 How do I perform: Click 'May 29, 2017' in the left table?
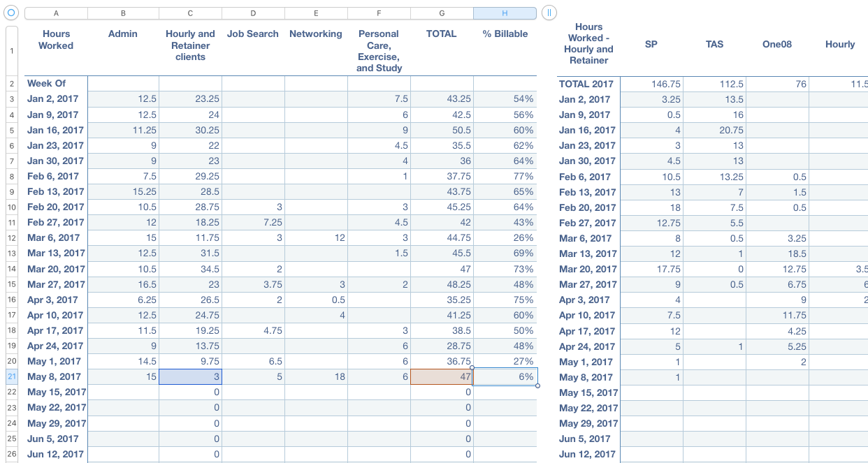pos(56,423)
